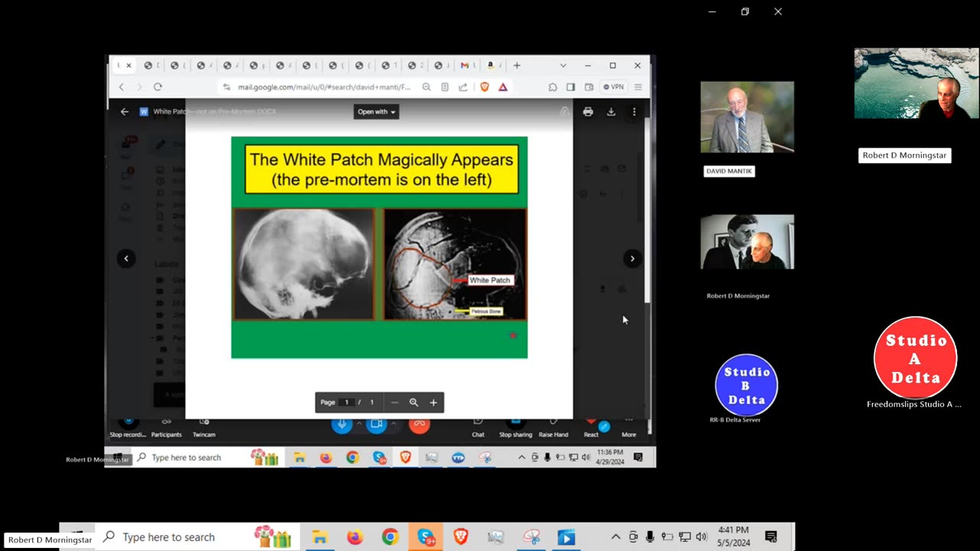980x551 pixels.
Task: Expand microphone options chevron
Action: 358,423
